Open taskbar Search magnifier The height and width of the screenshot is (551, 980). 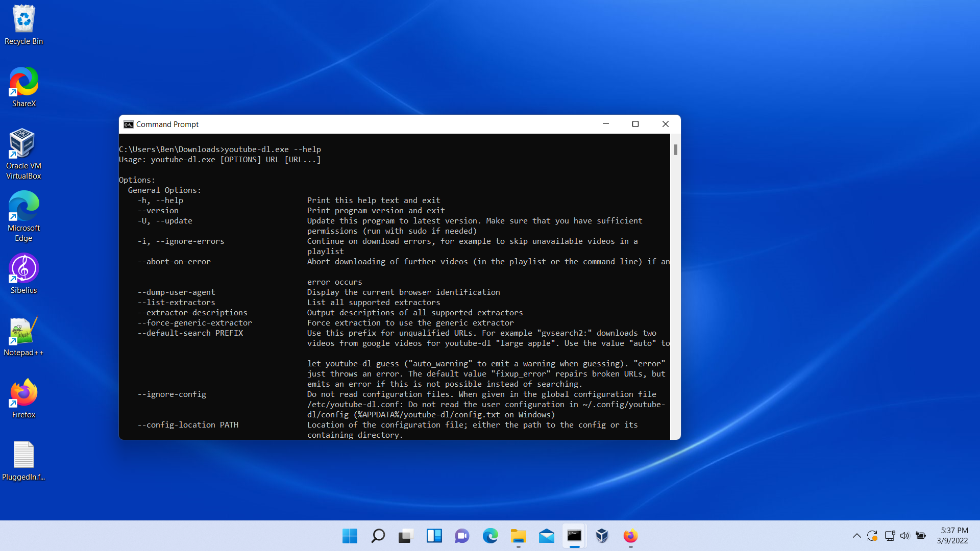coord(378,536)
